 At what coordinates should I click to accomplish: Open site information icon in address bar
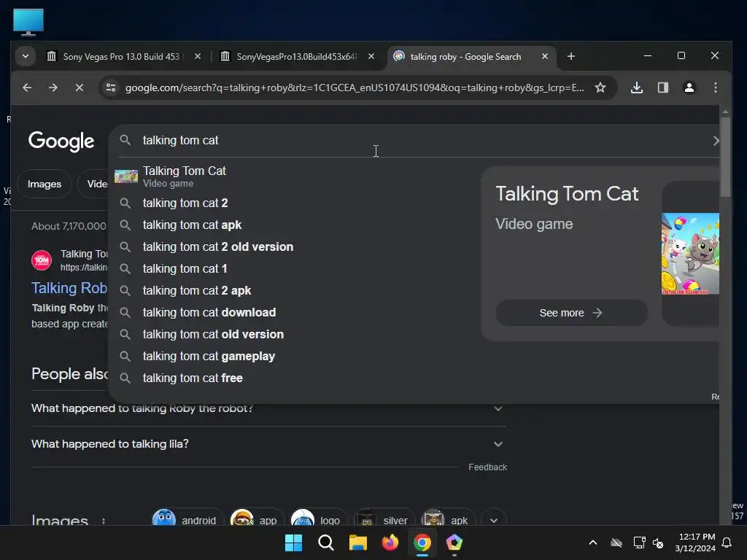(x=111, y=87)
